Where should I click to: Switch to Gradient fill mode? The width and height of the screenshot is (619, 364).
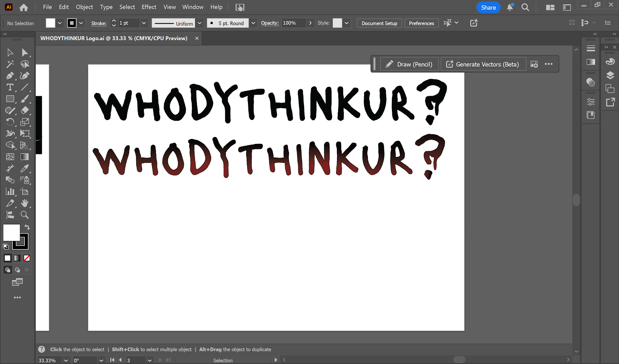[x=17, y=258]
